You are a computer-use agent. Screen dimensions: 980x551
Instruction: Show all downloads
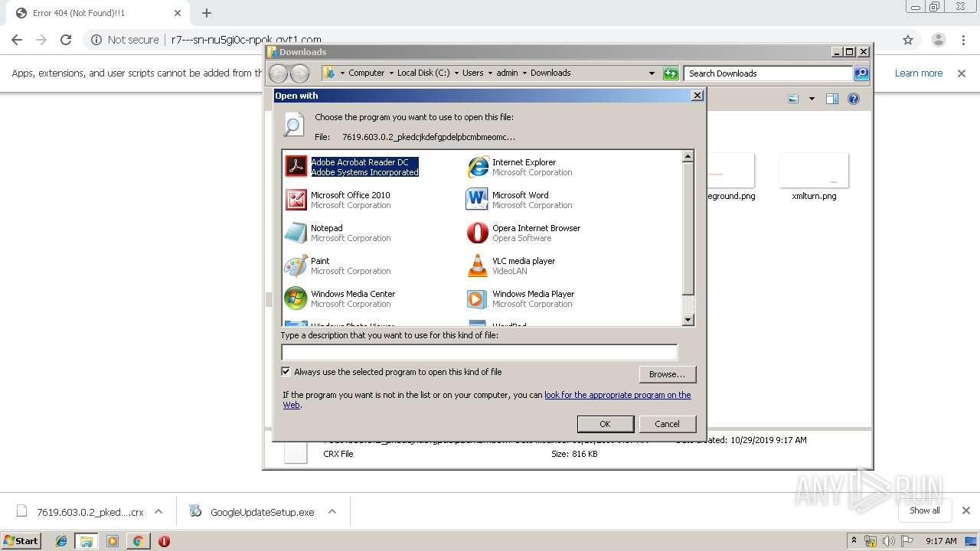[x=925, y=510]
